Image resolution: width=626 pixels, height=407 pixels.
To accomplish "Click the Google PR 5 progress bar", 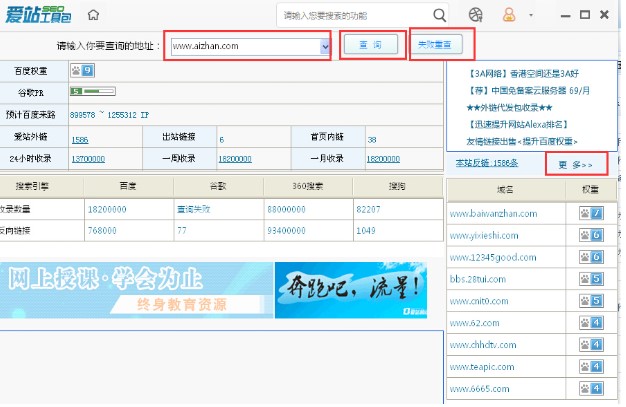I will pyautogui.click(x=93, y=91).
